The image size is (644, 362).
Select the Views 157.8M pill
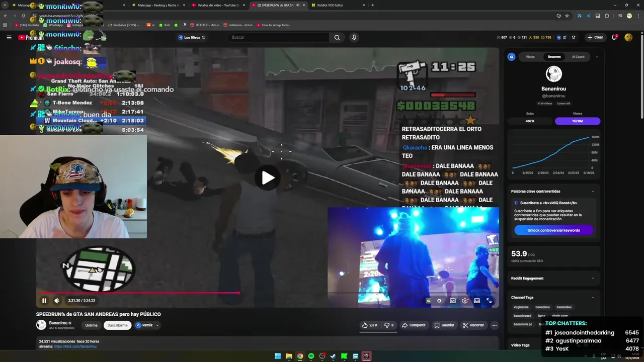pos(578,121)
